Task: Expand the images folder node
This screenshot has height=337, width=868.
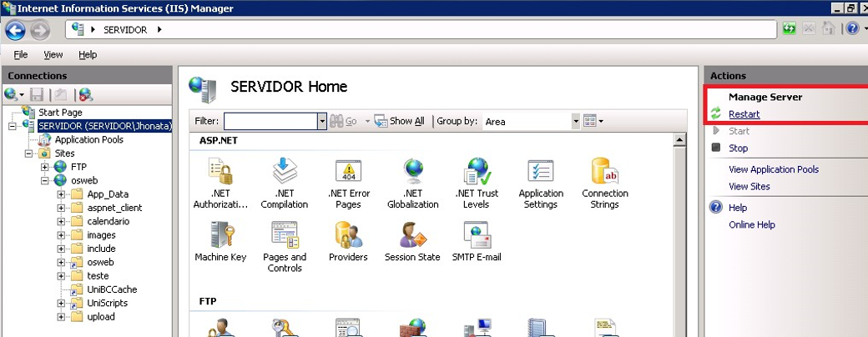Action: 62,235
